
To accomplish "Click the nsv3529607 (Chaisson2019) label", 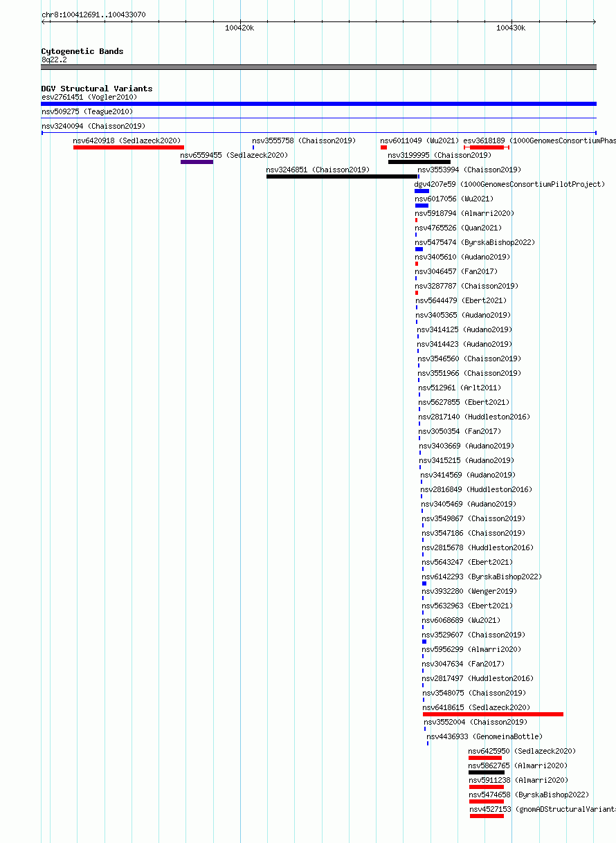I will coord(474,635).
